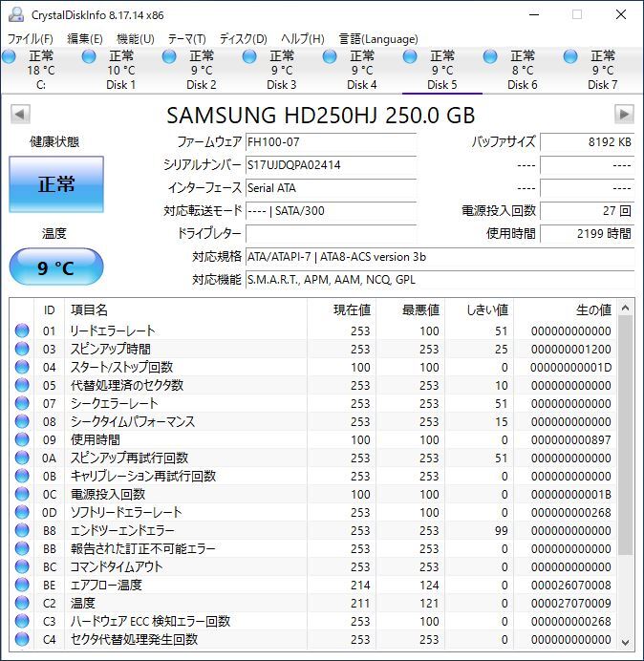
Task: Click status orb for ID 01 リードエラーレート
Action: coord(22,330)
